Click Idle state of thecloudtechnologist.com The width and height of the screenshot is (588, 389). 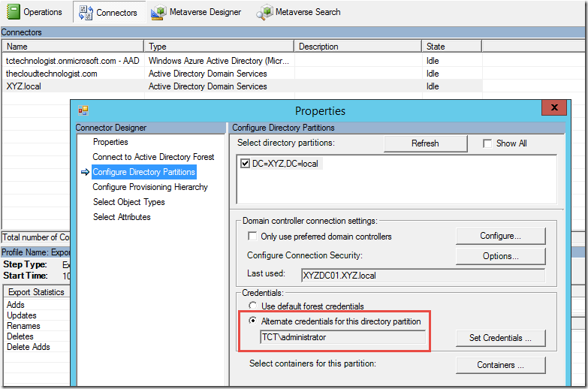[433, 74]
